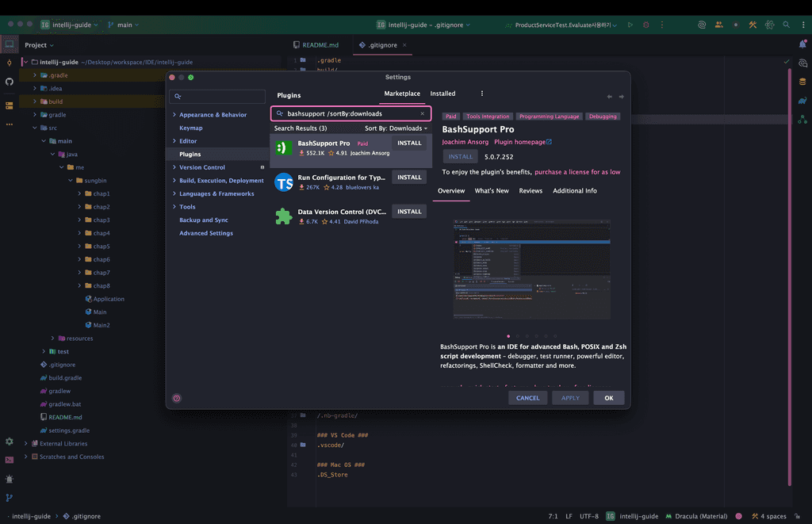Viewport: 812px width, 524px height.
Task: Open the Sort By: Downloads dropdown
Action: click(396, 128)
